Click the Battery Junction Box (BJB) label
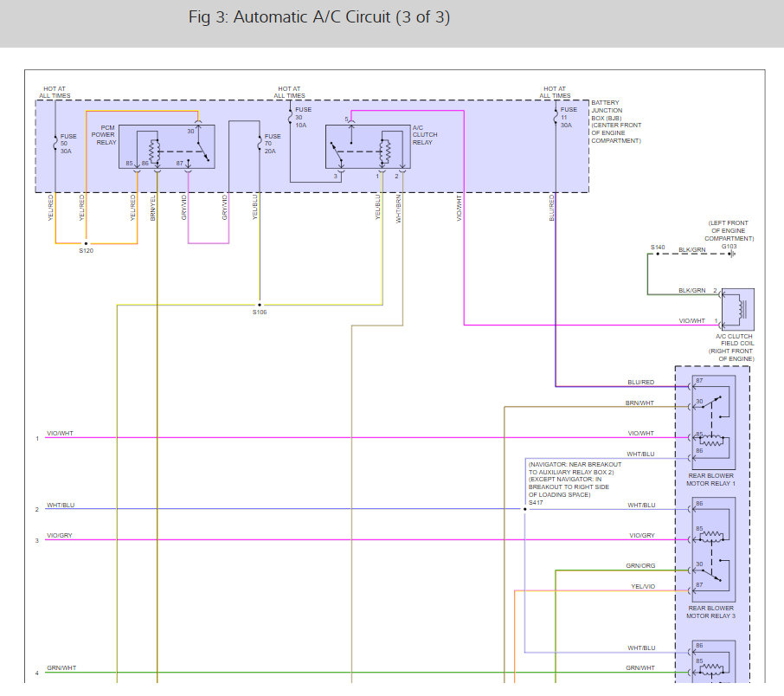The height and width of the screenshot is (696, 784). [x=617, y=121]
